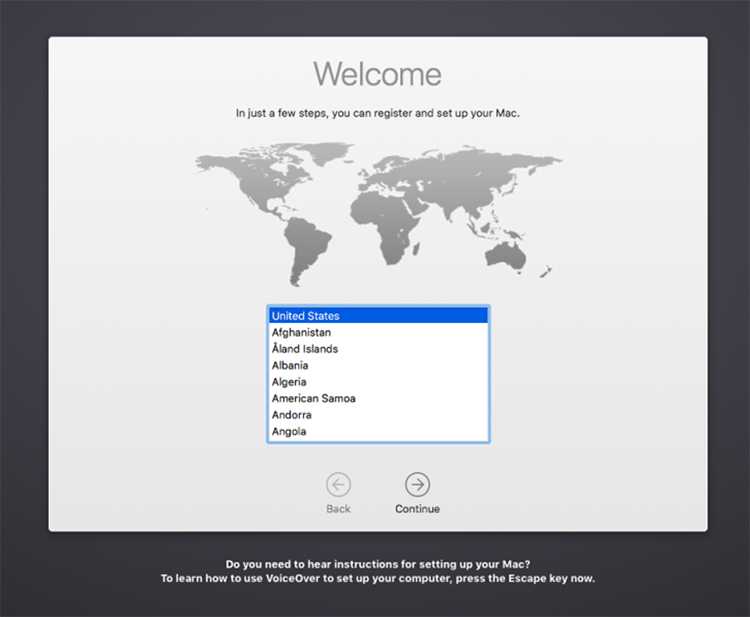Screen dimensions: 750x617
Task: Click the Continue arrow icon
Action: point(417,485)
